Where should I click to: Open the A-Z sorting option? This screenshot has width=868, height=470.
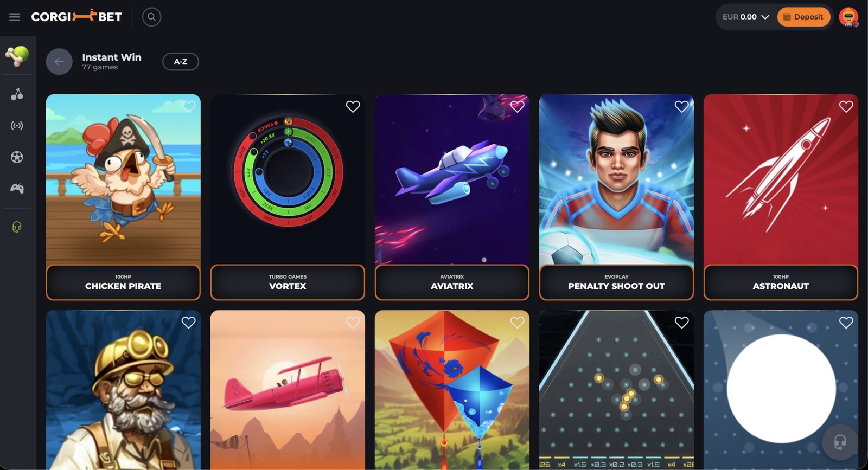click(181, 62)
